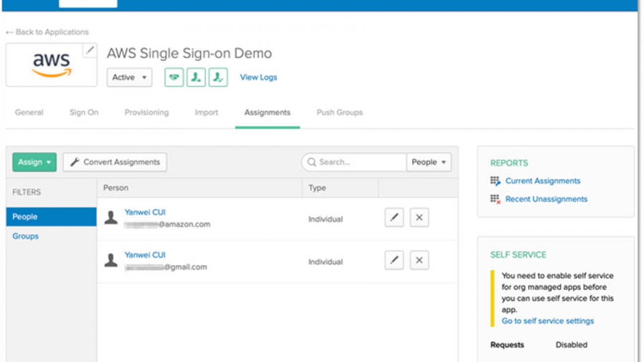This screenshot has width=644, height=362.
Task: Switch to the Import tab
Action: point(207,112)
